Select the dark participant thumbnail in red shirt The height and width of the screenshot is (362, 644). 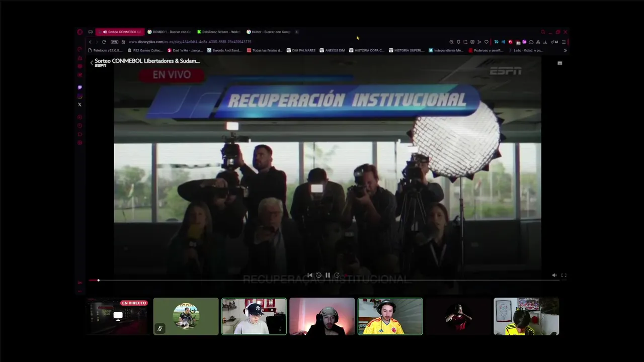458,316
